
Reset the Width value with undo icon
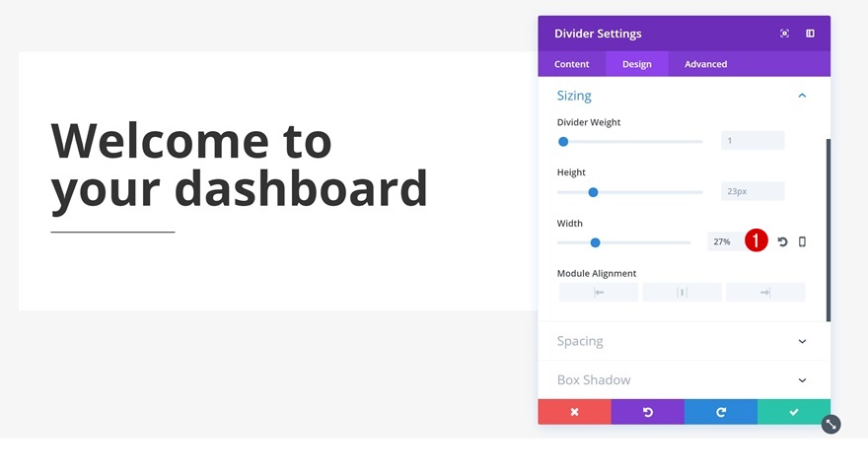(782, 241)
